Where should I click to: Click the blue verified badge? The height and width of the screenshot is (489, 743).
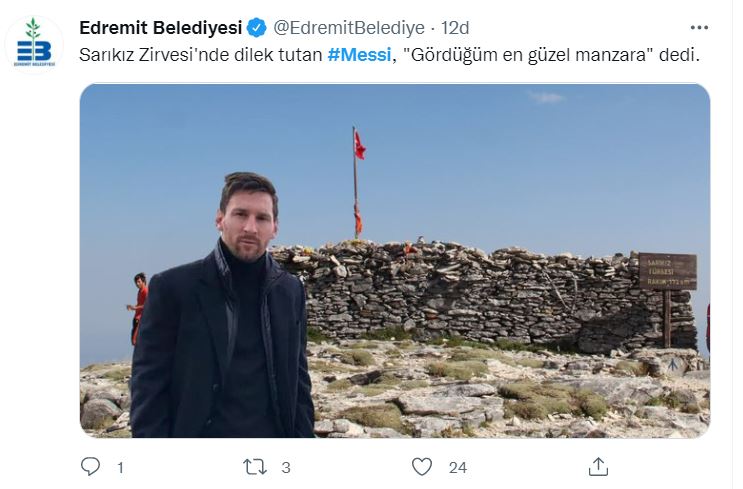(257, 28)
